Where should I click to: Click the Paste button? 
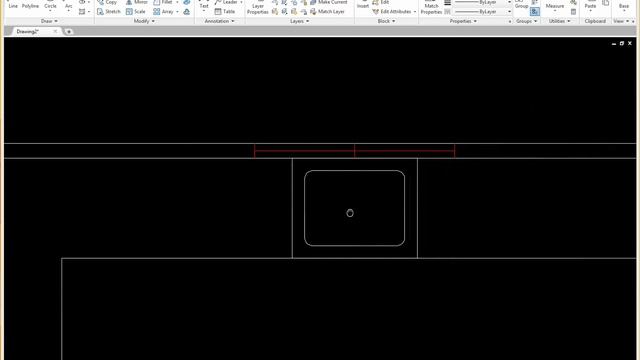pos(590,5)
